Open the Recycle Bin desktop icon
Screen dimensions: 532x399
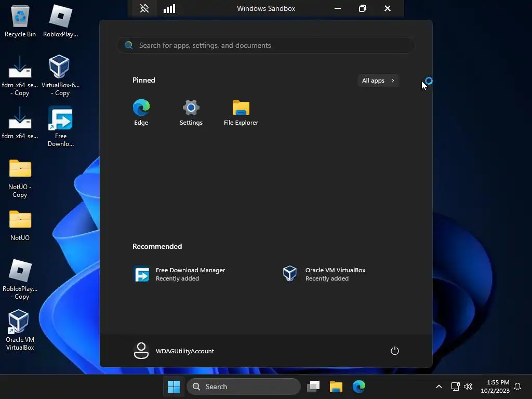pos(20,21)
